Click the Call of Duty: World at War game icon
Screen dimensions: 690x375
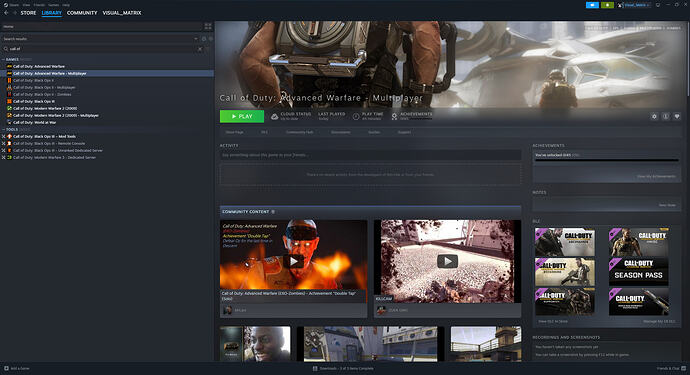pos(9,122)
